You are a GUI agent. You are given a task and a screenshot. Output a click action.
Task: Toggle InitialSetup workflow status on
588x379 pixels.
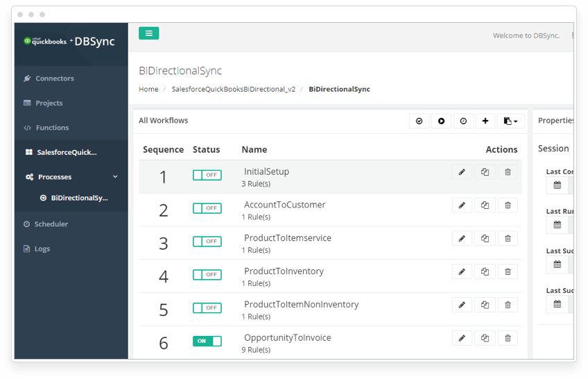(207, 175)
